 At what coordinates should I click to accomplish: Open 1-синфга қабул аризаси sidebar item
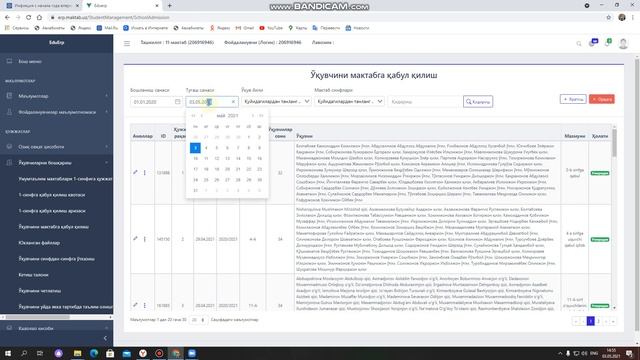52,211
